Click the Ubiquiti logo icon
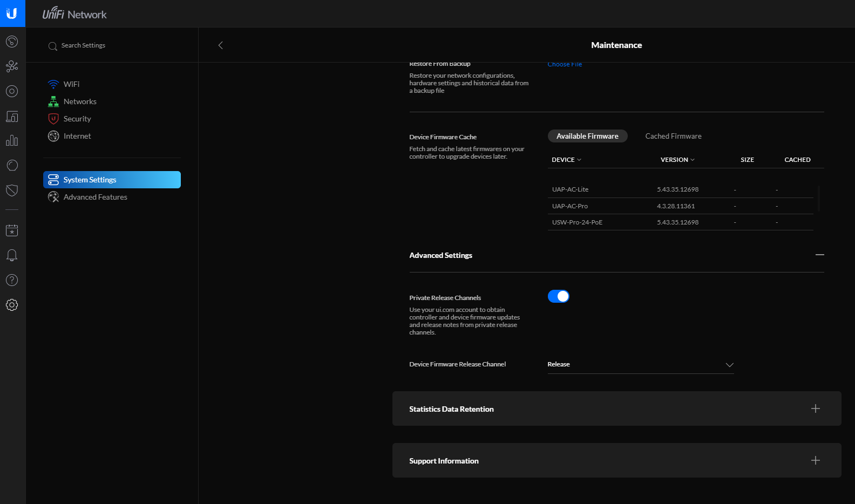 (12, 13)
